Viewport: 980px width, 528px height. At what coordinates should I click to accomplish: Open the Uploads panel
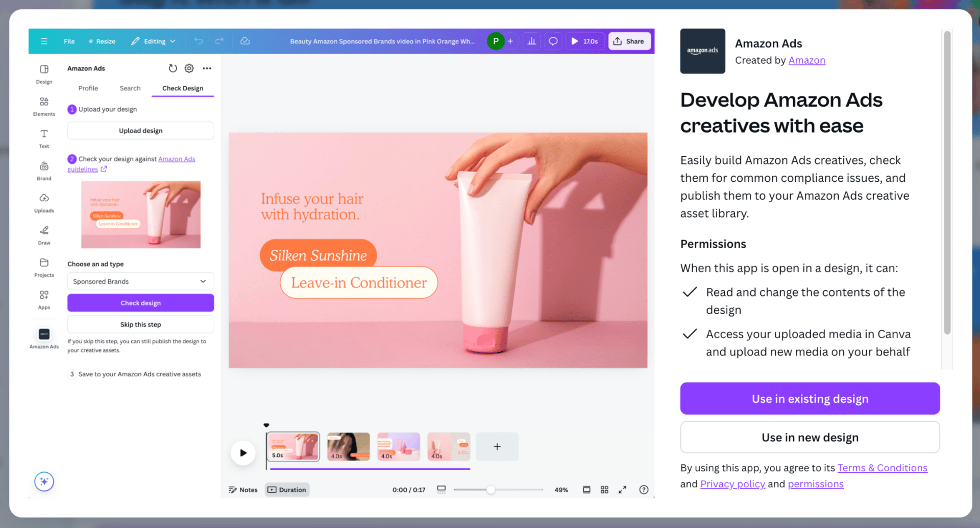click(x=44, y=203)
